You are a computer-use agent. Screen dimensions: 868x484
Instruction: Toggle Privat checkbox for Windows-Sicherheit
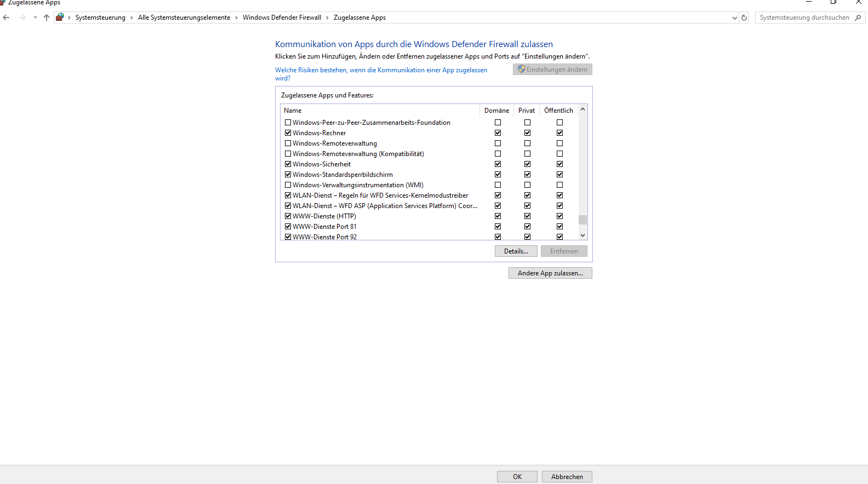click(527, 164)
